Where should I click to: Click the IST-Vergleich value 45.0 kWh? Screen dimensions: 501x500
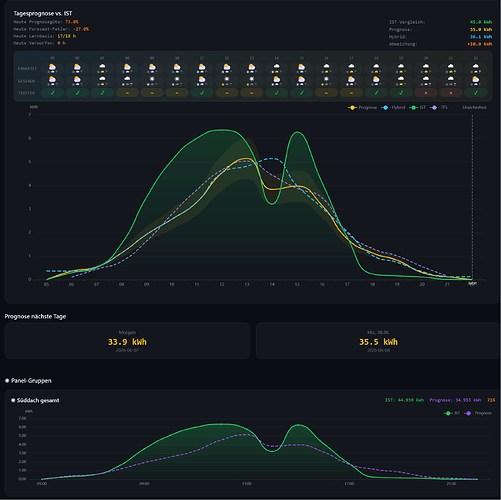tap(481, 22)
